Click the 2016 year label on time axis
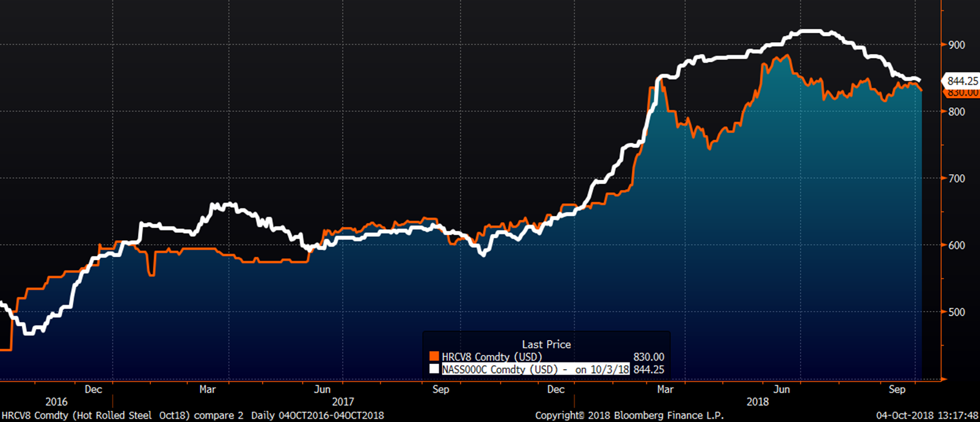 tap(56, 401)
